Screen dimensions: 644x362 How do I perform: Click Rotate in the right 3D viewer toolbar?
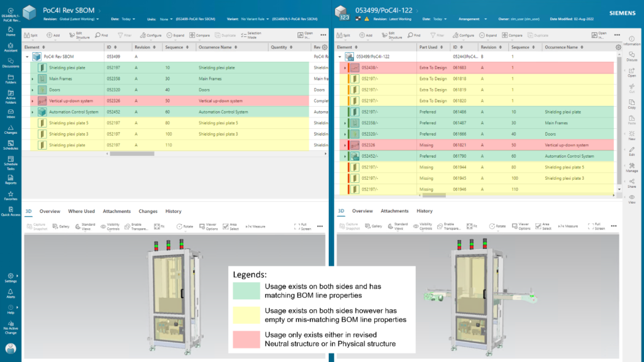pyautogui.click(x=497, y=226)
